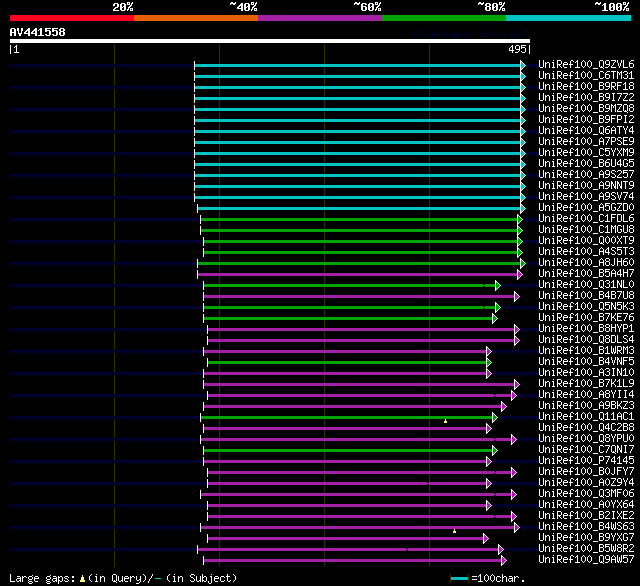
Task: Select label UniRef100_C7QNI7
Action: click(586, 450)
